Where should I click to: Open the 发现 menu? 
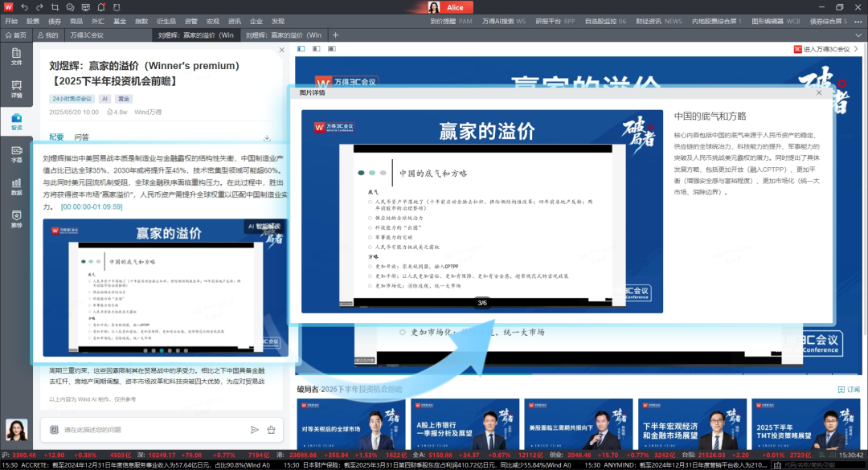pos(278,21)
